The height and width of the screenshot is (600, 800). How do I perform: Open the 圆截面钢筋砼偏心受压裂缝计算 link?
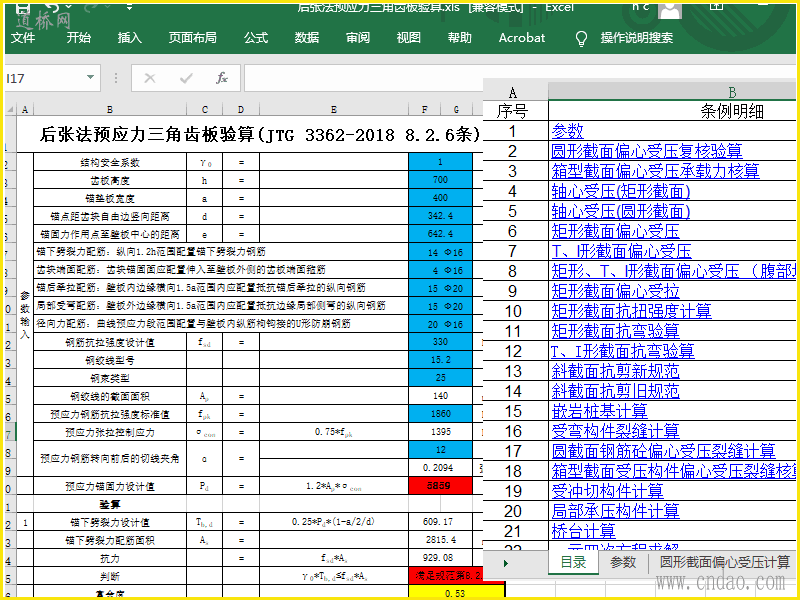click(663, 451)
